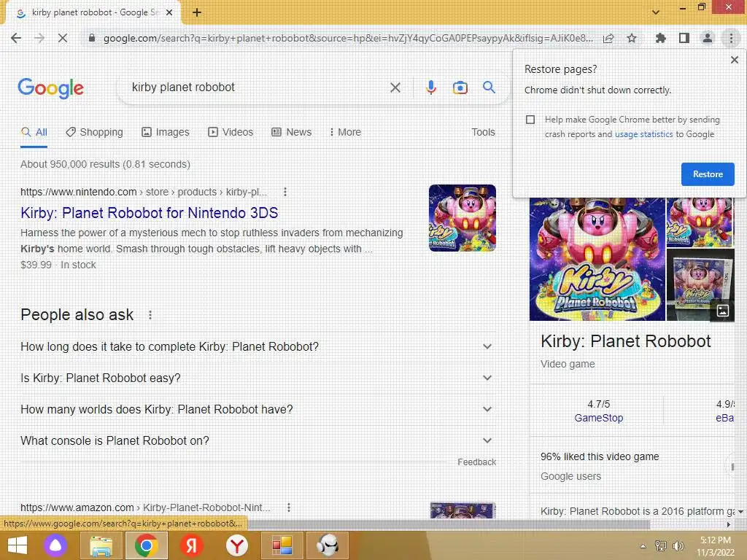
Task: Open Kirby: Planet Robobot for Nintendo 3DS
Action: pyautogui.click(x=149, y=213)
